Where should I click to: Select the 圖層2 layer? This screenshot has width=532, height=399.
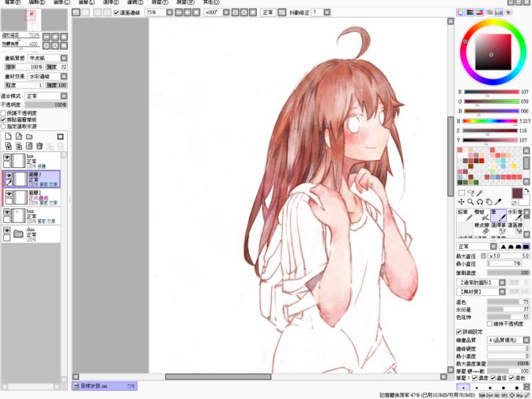click(x=32, y=197)
